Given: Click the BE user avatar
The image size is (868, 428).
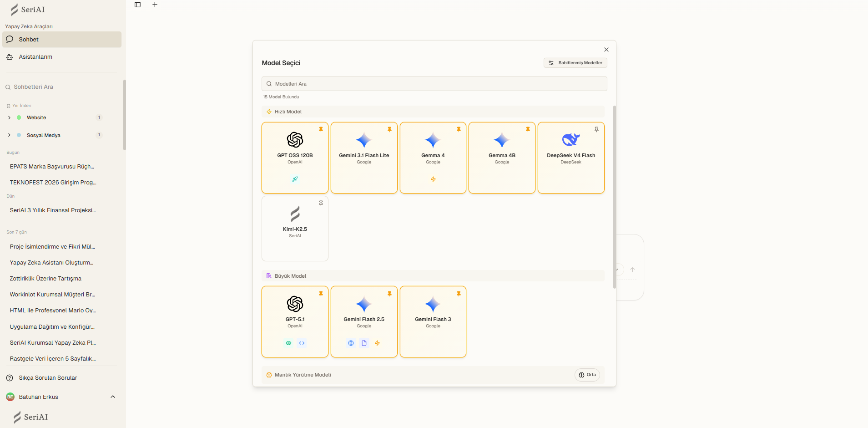Looking at the screenshot, I should [10, 397].
